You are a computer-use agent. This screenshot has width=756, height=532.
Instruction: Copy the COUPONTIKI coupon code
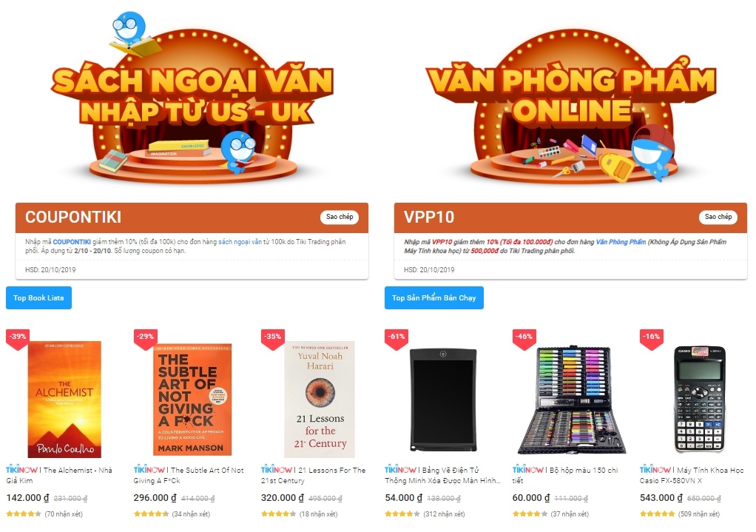coord(340,217)
